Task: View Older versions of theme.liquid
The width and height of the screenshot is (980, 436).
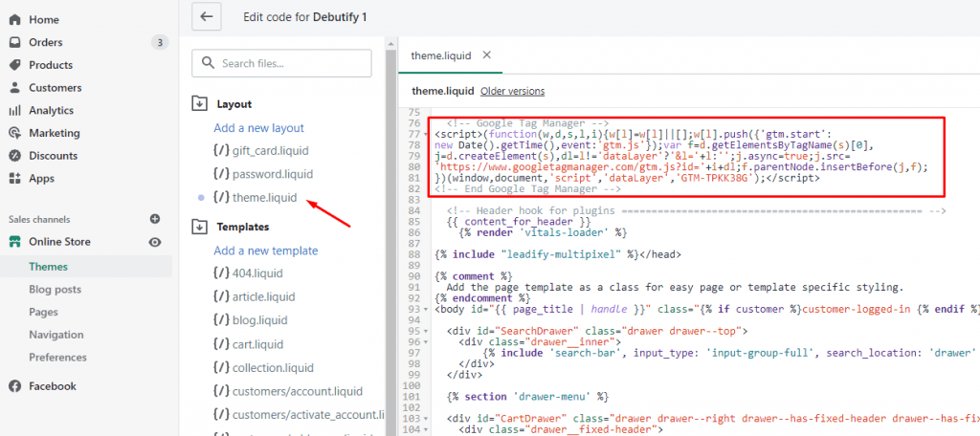Action: pos(513,91)
